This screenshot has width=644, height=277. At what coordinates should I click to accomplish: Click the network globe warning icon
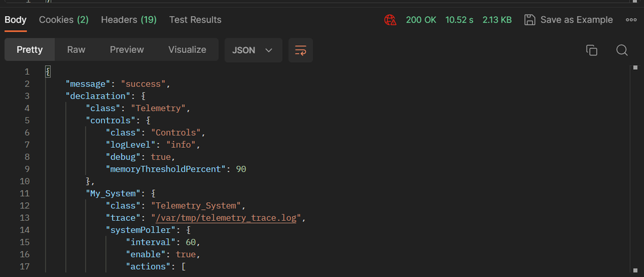(390, 20)
